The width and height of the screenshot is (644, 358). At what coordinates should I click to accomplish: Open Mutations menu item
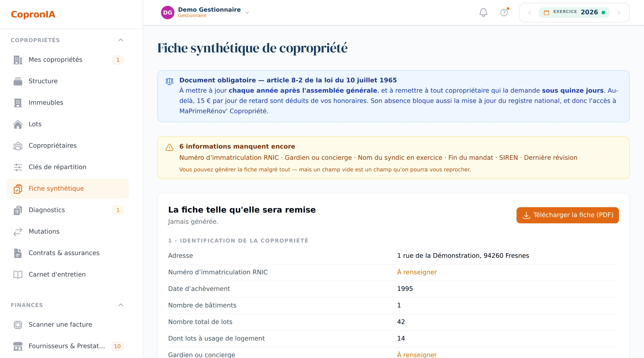68,232
